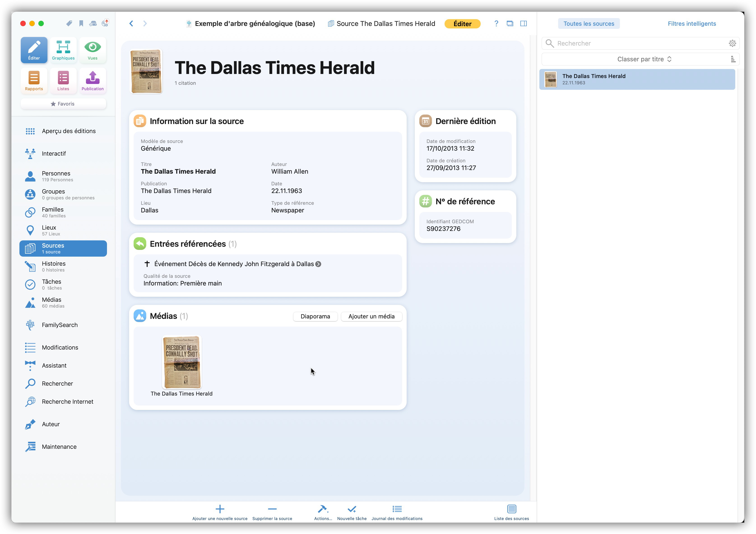756x534 pixels.
Task: Open Assistant in sidebar
Action: click(63, 366)
